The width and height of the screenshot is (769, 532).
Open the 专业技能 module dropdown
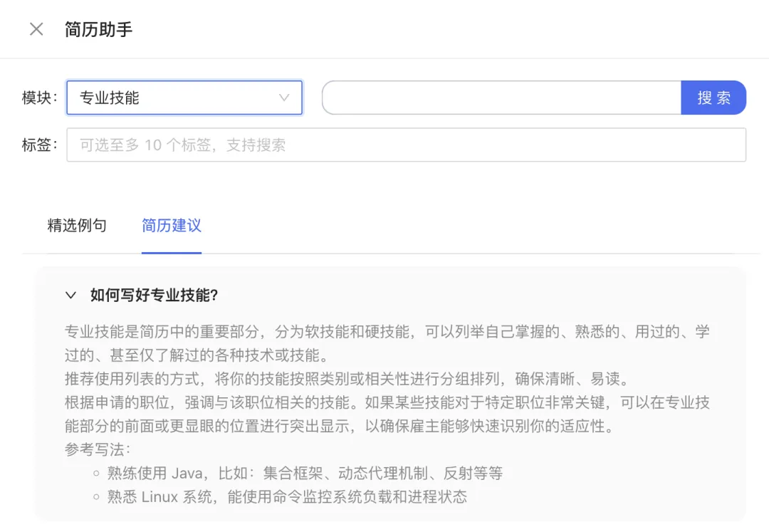184,98
